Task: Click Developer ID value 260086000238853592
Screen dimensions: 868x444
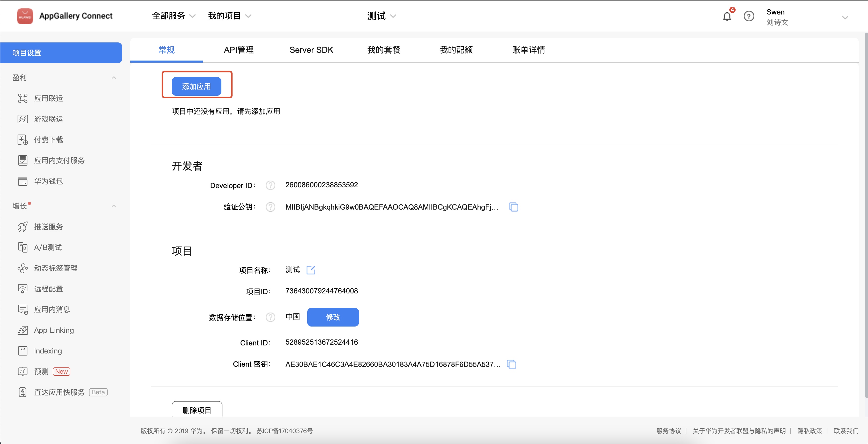Action: click(321, 185)
